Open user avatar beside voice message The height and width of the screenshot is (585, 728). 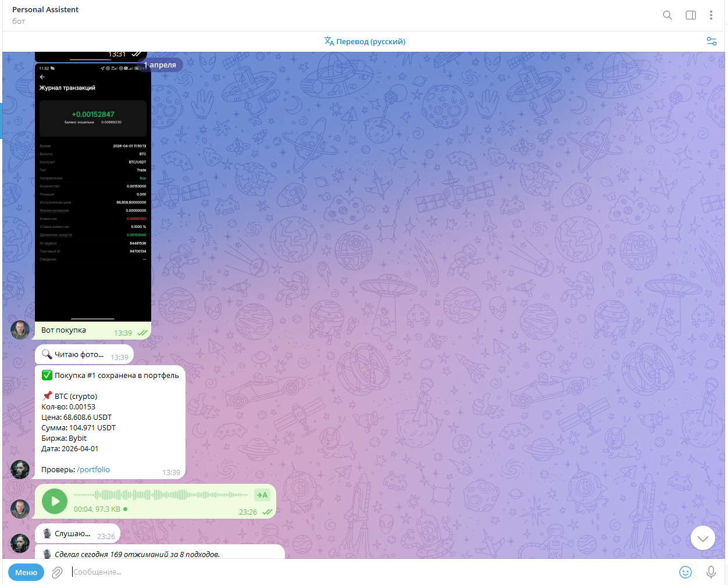[x=20, y=509]
